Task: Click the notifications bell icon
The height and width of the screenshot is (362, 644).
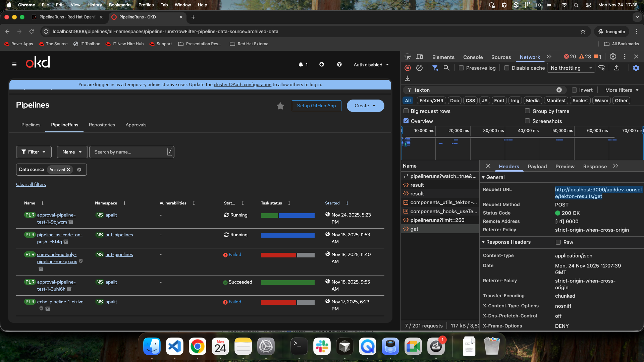Action: (x=301, y=64)
